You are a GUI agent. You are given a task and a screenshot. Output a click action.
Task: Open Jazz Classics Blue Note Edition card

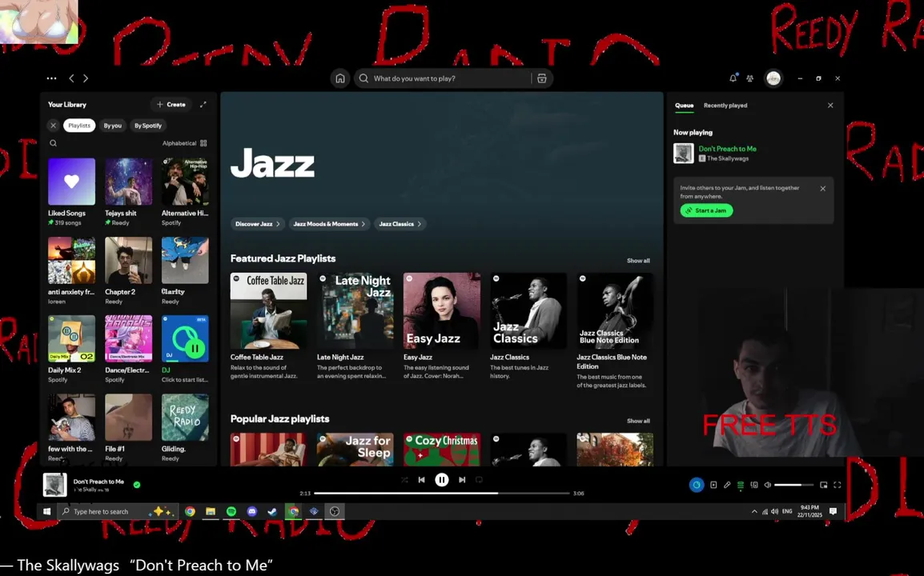point(615,330)
